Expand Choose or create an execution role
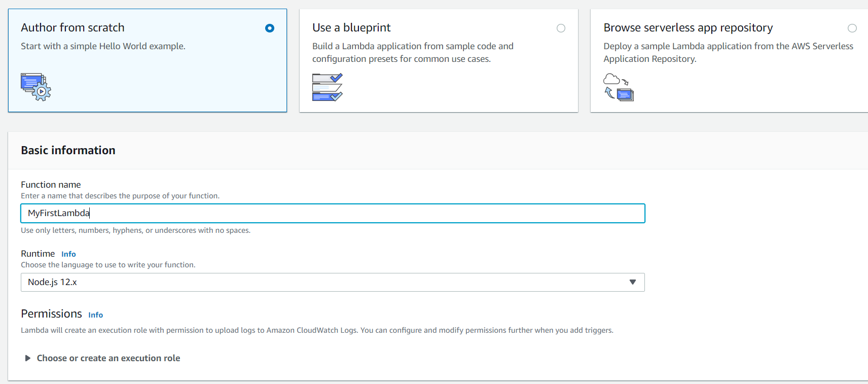868x384 pixels. 108,358
